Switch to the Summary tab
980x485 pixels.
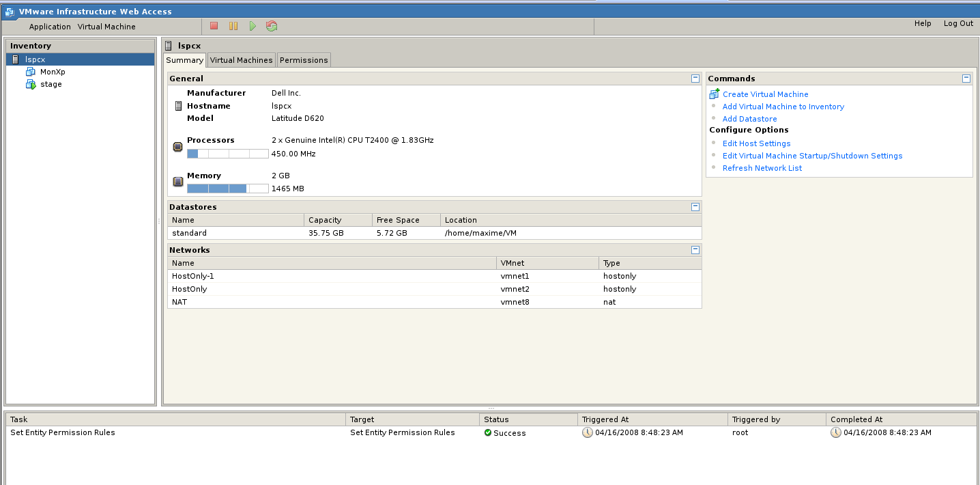point(185,60)
